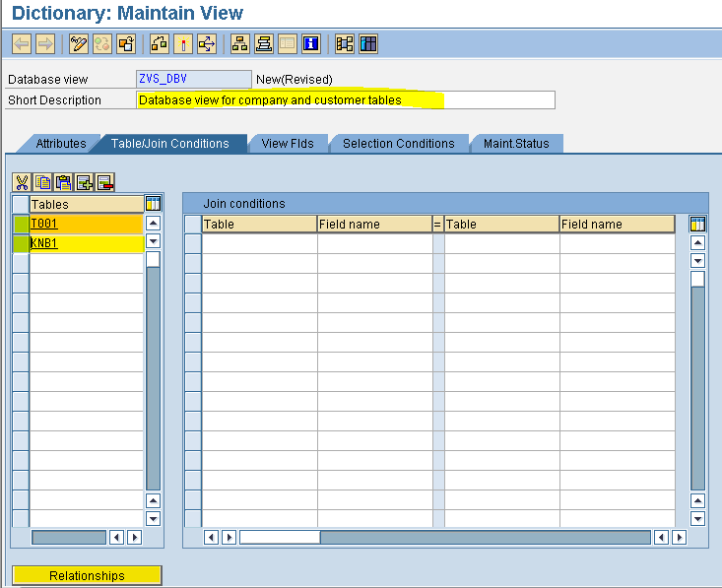Click the Paste clipboard icon

click(64, 183)
